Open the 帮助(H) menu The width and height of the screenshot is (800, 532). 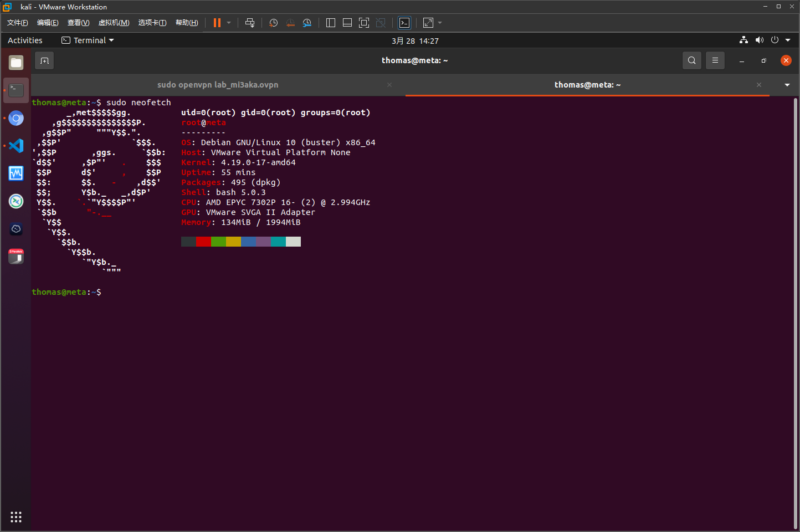(187, 23)
